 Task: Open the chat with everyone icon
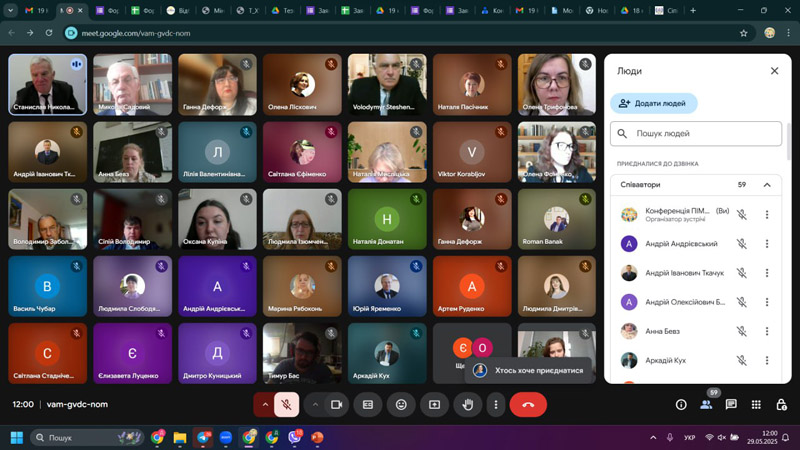(731, 404)
